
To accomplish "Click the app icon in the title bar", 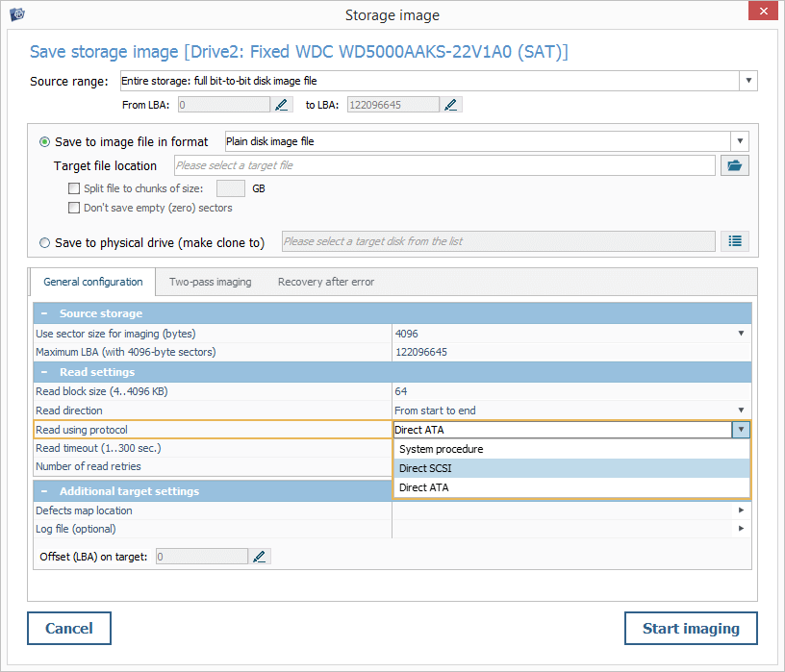I will tap(16, 13).
